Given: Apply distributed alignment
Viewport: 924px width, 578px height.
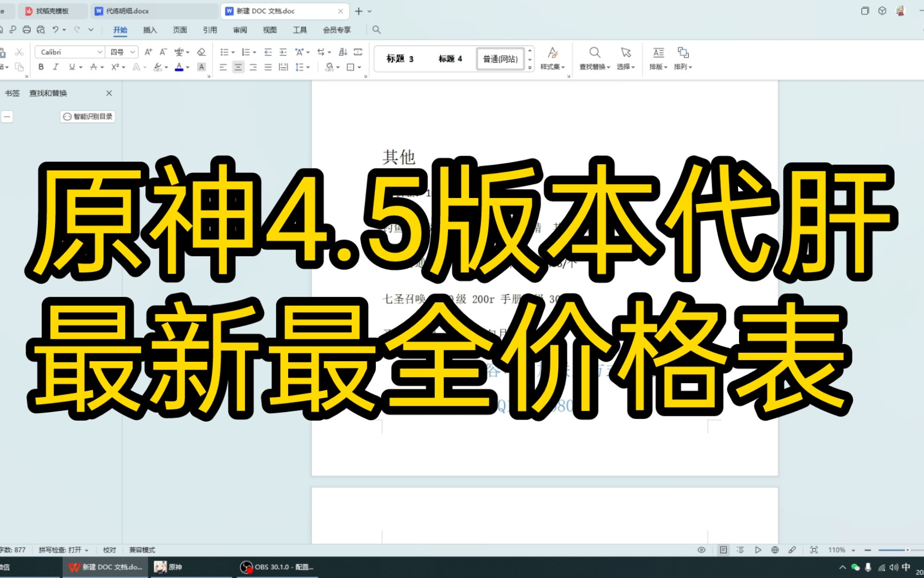Looking at the screenshot, I should 283,67.
